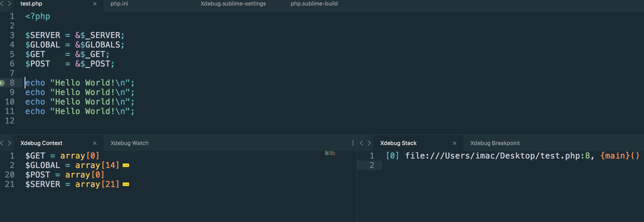The image size is (644, 222).
Task: Click the $POST = &$_POST; code line
Action: tap(70, 64)
